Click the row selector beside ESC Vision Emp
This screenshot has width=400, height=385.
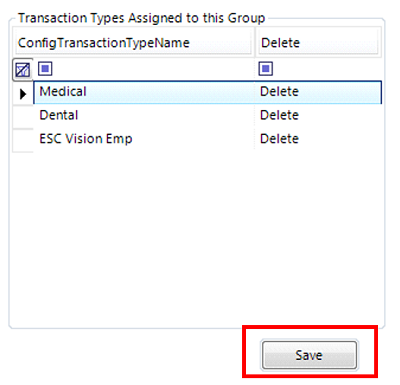[23, 140]
